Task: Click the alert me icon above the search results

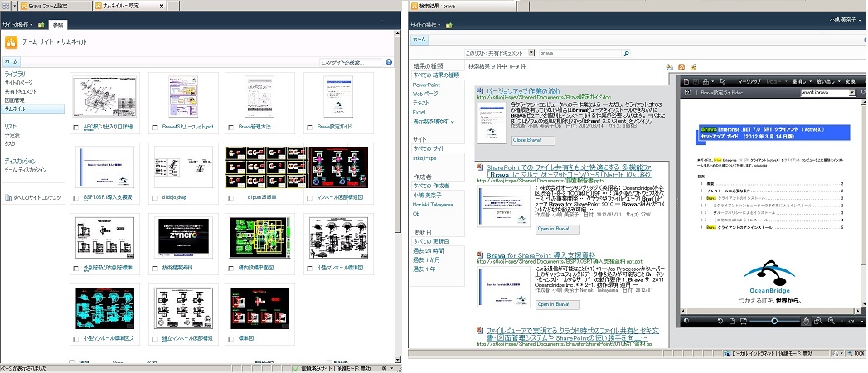Action: pos(670,67)
